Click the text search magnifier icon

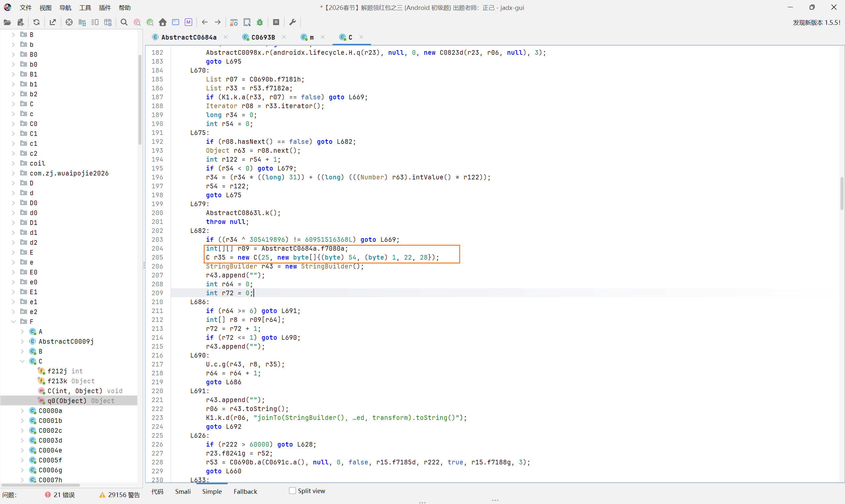124,22
